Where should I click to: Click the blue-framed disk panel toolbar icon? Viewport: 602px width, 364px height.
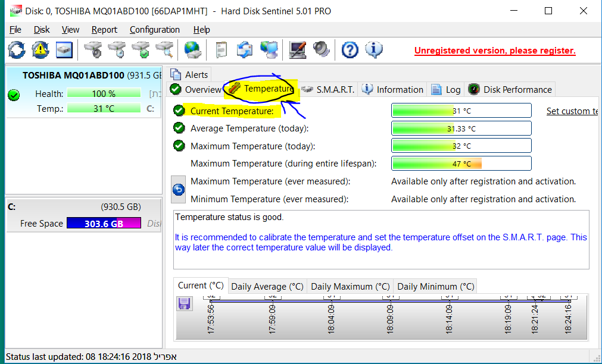64,50
